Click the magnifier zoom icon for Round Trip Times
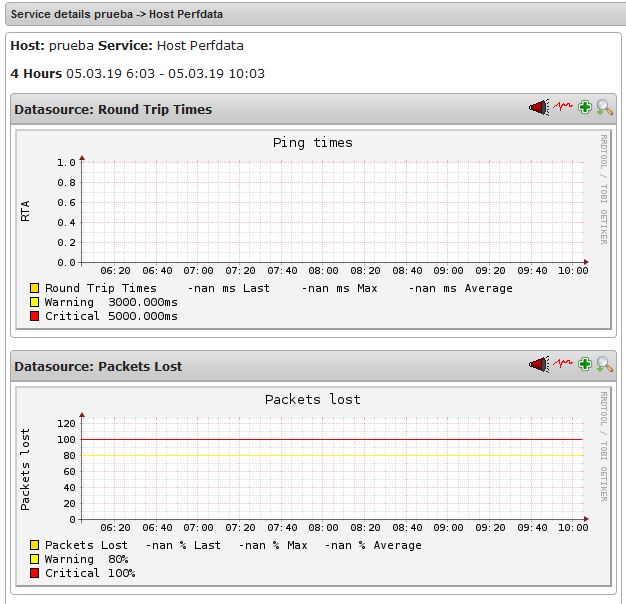This screenshot has width=626, height=604. point(604,108)
